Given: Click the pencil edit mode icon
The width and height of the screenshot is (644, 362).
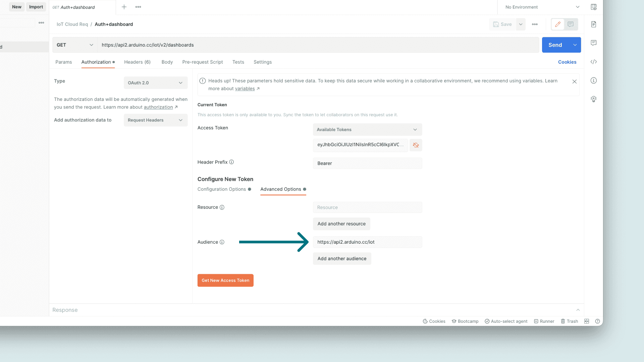Looking at the screenshot, I should (558, 24).
